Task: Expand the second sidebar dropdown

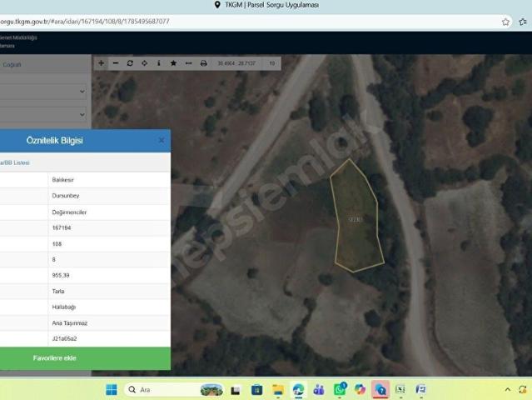Action: pos(42,114)
